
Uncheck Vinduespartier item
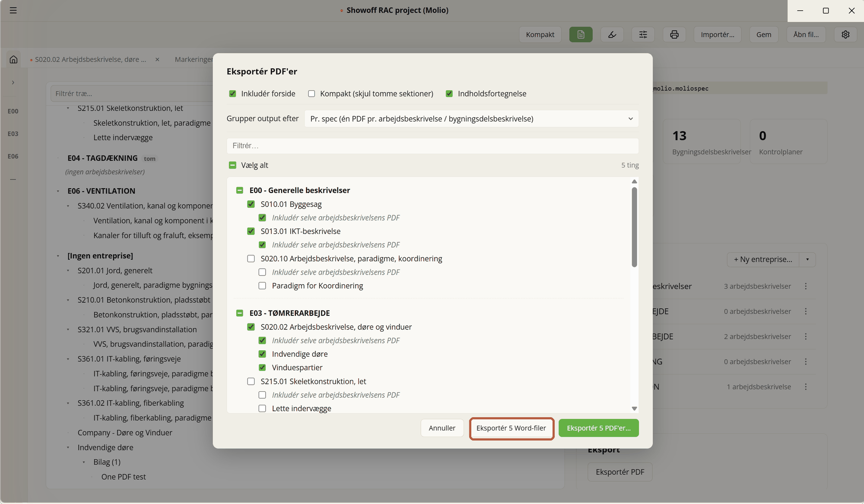coord(262,368)
